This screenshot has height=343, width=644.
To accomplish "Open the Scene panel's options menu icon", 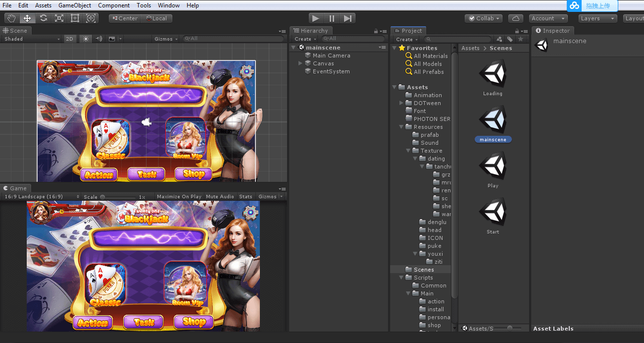I will (282, 31).
